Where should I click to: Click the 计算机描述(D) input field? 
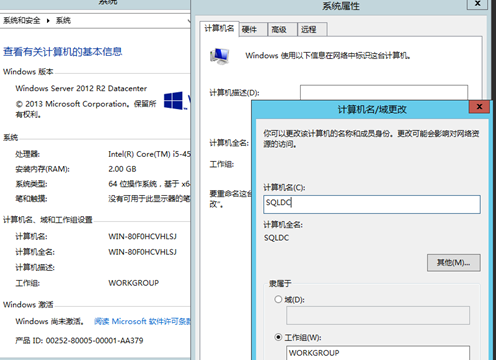[x=384, y=93]
